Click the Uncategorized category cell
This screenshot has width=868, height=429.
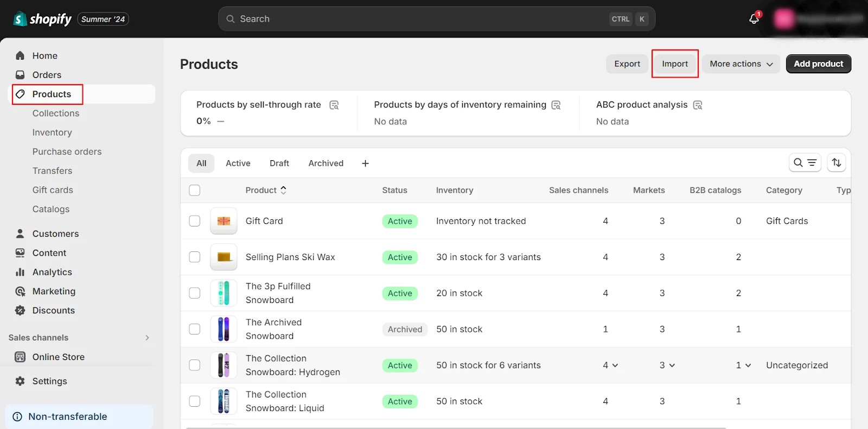797,365
